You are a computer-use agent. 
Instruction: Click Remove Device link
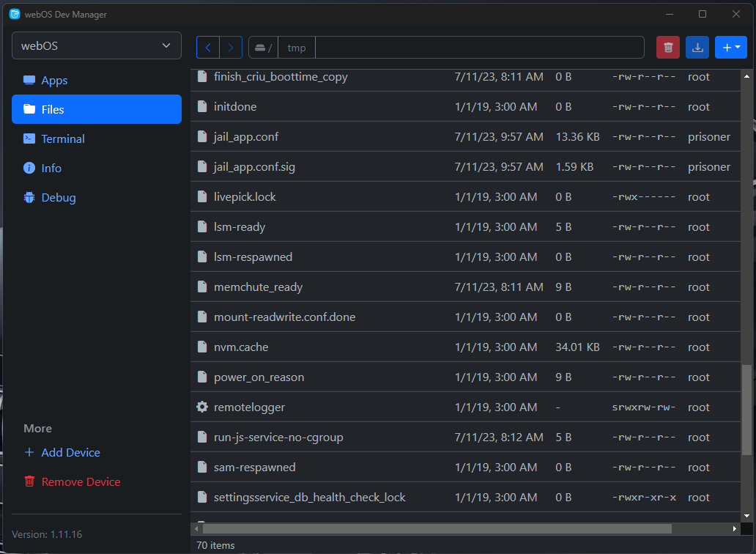click(81, 482)
